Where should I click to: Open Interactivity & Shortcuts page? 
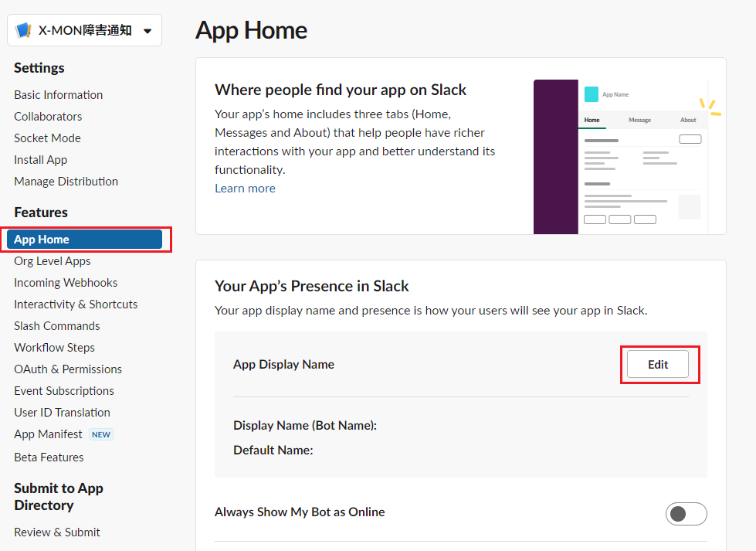(76, 304)
